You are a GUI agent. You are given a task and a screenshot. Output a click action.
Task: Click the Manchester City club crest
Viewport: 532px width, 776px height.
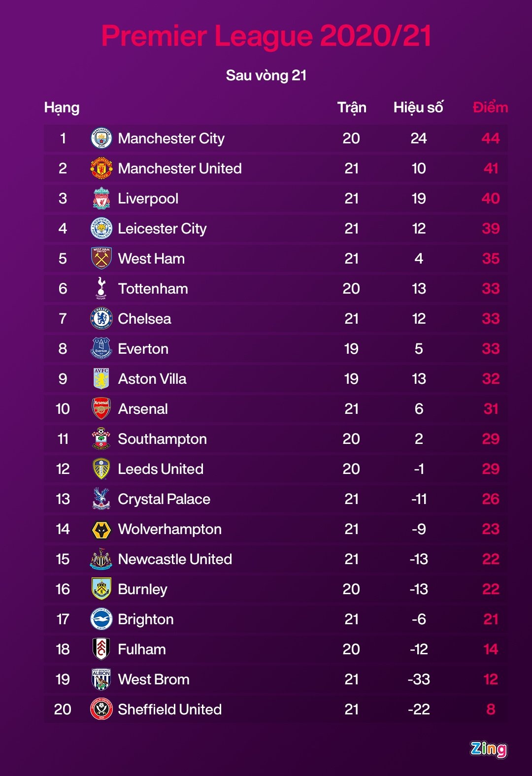[101, 138]
